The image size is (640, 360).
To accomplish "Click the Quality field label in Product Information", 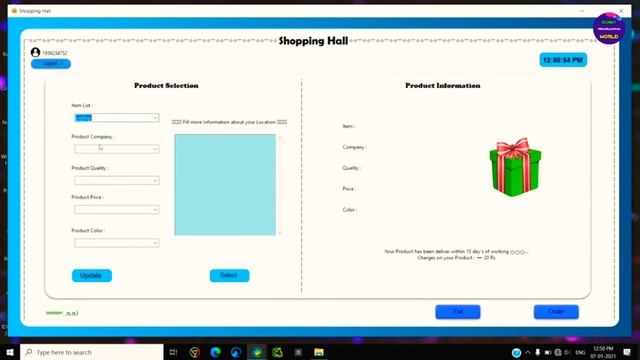I will pyautogui.click(x=351, y=168).
